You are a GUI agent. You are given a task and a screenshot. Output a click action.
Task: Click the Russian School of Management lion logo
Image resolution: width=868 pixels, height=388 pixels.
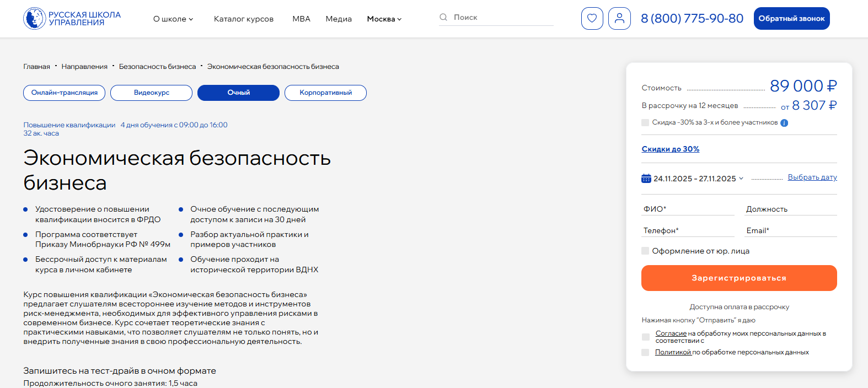pos(34,19)
